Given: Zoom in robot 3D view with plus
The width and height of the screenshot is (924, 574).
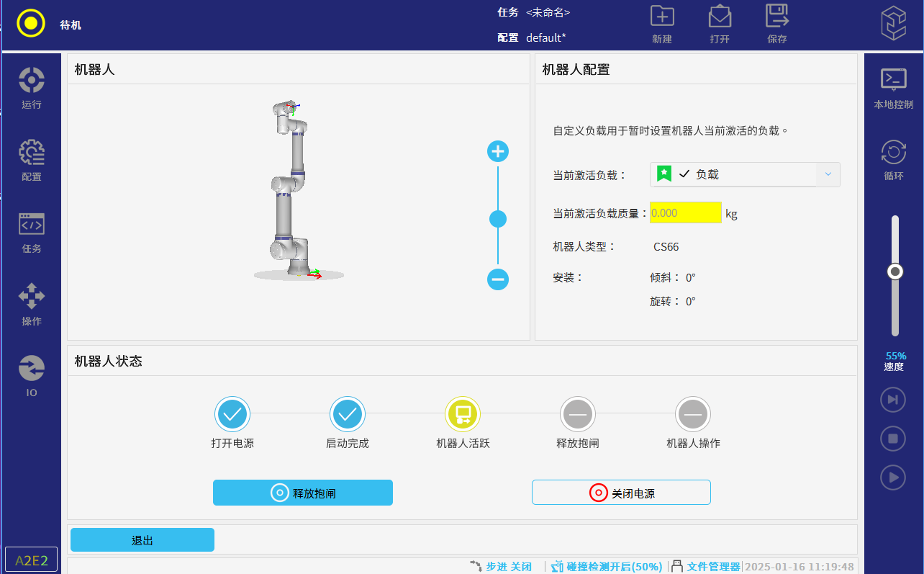Looking at the screenshot, I should [x=498, y=151].
